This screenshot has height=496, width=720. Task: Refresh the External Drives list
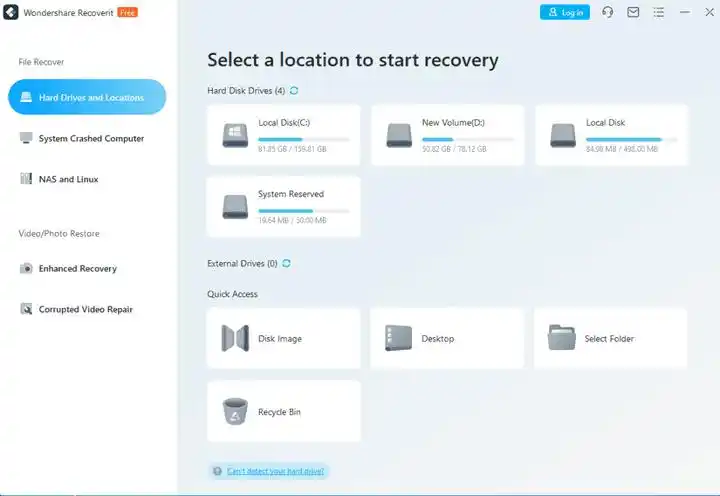[287, 264]
